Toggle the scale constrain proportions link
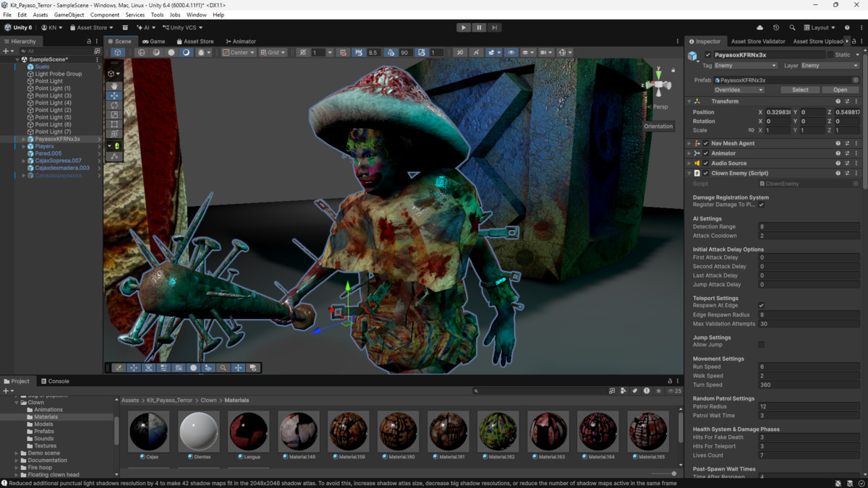Screen dimensions: 868x488 (x=751, y=130)
